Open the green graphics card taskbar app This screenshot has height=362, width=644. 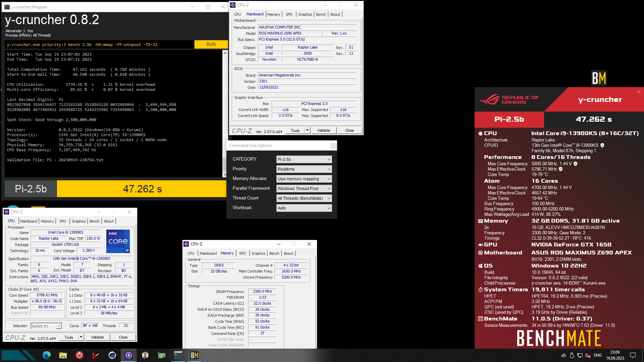[x=162, y=355]
